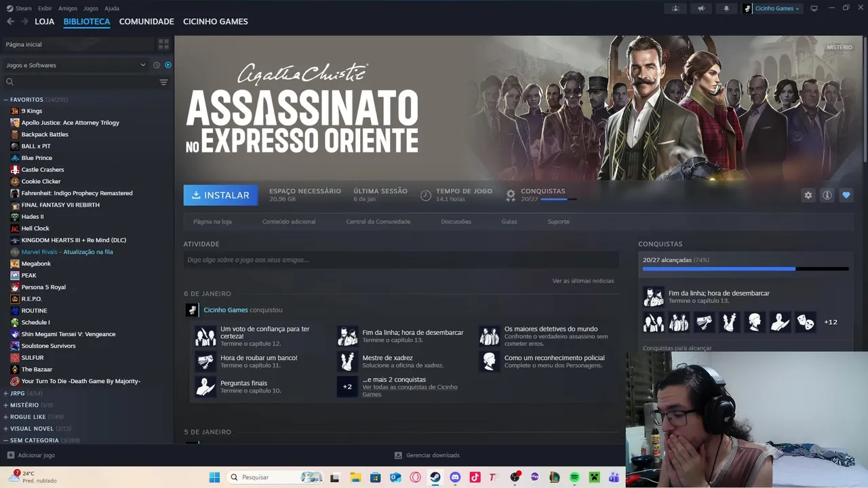
Task: Click Ver as últimas notícias
Action: point(583,281)
